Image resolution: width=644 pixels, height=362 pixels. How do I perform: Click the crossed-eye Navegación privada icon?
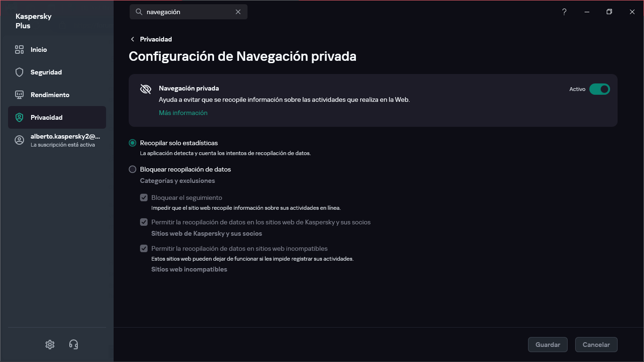(146, 89)
